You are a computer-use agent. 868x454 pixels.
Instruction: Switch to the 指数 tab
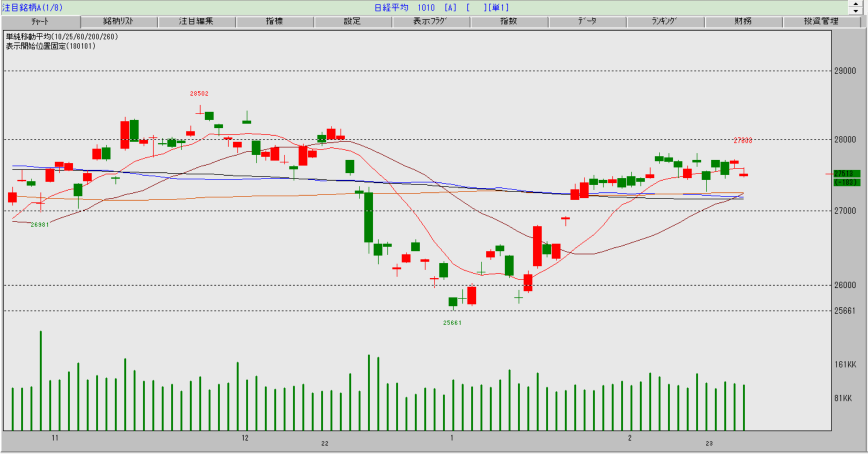pos(508,21)
